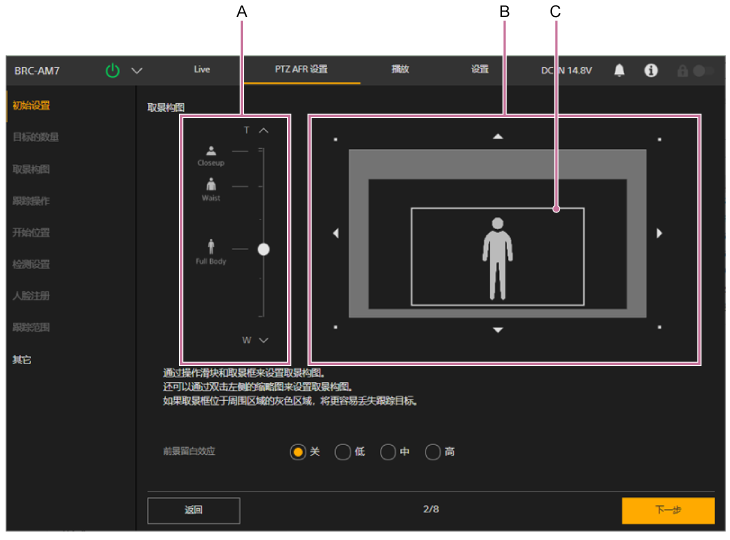
Task: Select the 关 radio option
Action: (298, 452)
